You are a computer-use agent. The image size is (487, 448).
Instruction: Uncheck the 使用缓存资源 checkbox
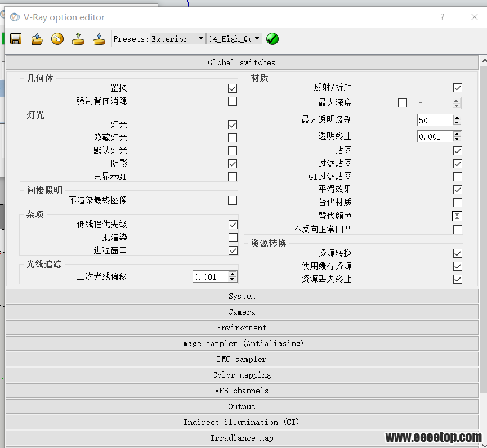tap(458, 266)
